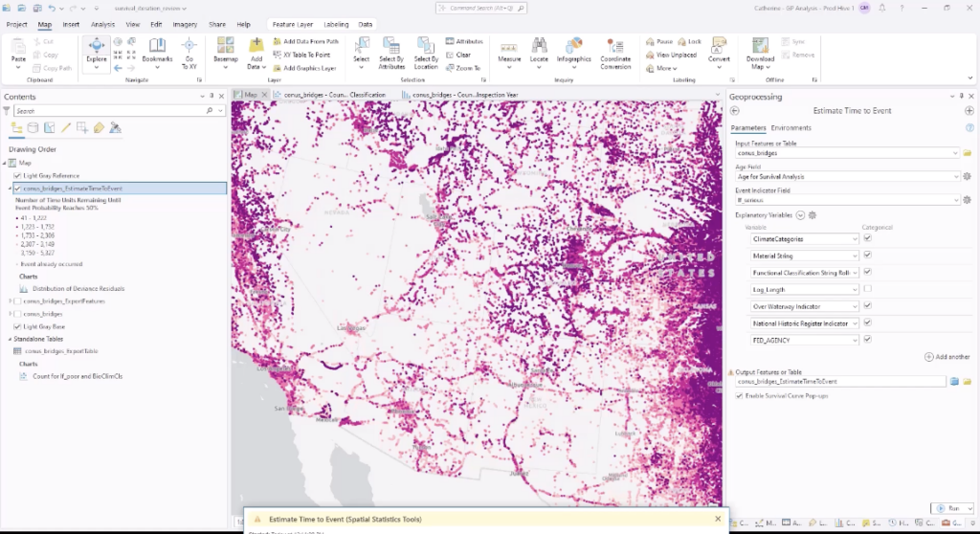Click the previous extent arrow
This screenshot has width=980, height=534.
[118, 68]
